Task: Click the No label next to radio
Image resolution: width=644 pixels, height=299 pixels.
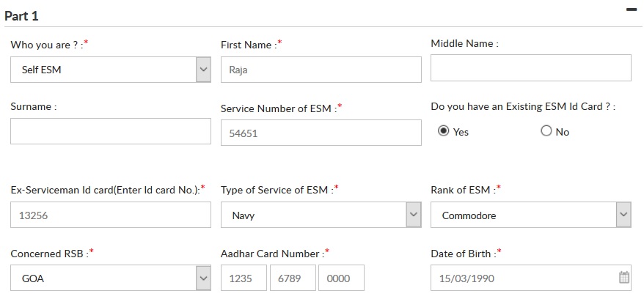Action: point(563,132)
